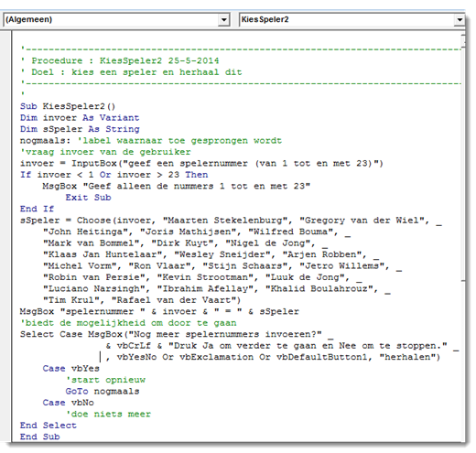
Task: Click the line starting with "Mark van Bommel"
Action: (x=185, y=243)
